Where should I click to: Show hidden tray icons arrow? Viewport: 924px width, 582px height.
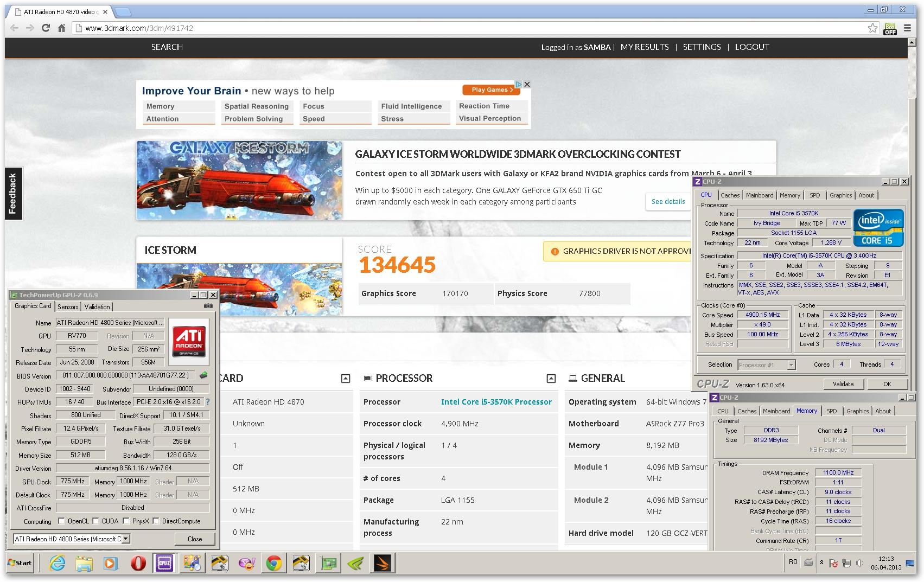821,562
